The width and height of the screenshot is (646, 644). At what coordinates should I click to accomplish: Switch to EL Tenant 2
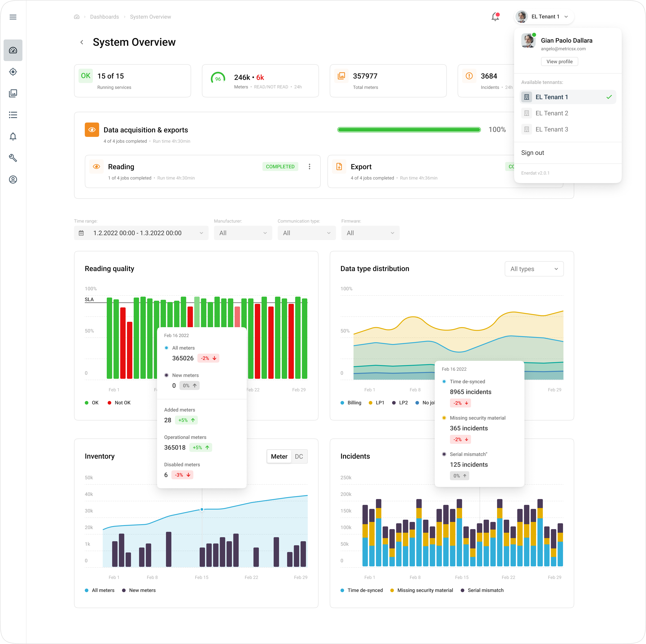pos(552,113)
